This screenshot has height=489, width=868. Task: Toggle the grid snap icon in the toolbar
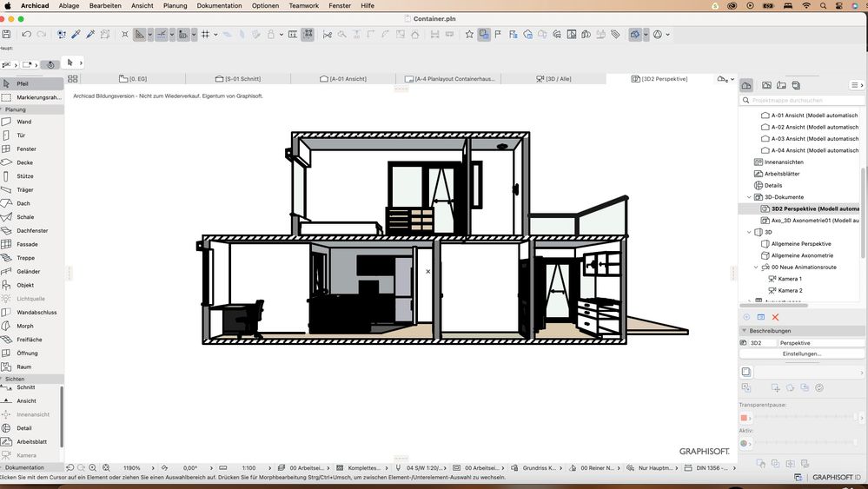(205, 35)
